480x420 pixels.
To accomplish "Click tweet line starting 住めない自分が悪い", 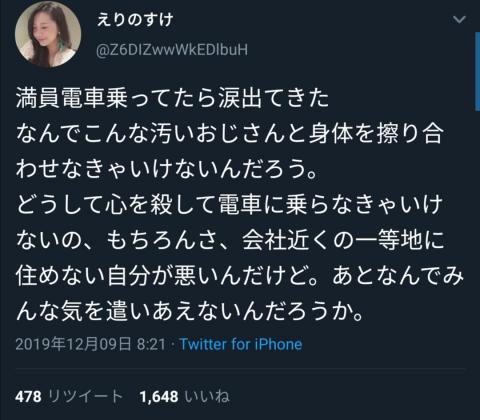I will 240,276.
